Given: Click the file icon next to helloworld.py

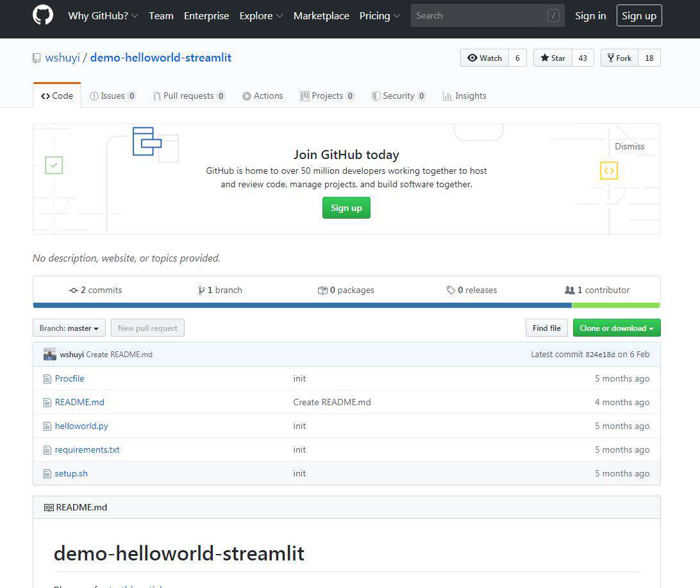Looking at the screenshot, I should 47,426.
